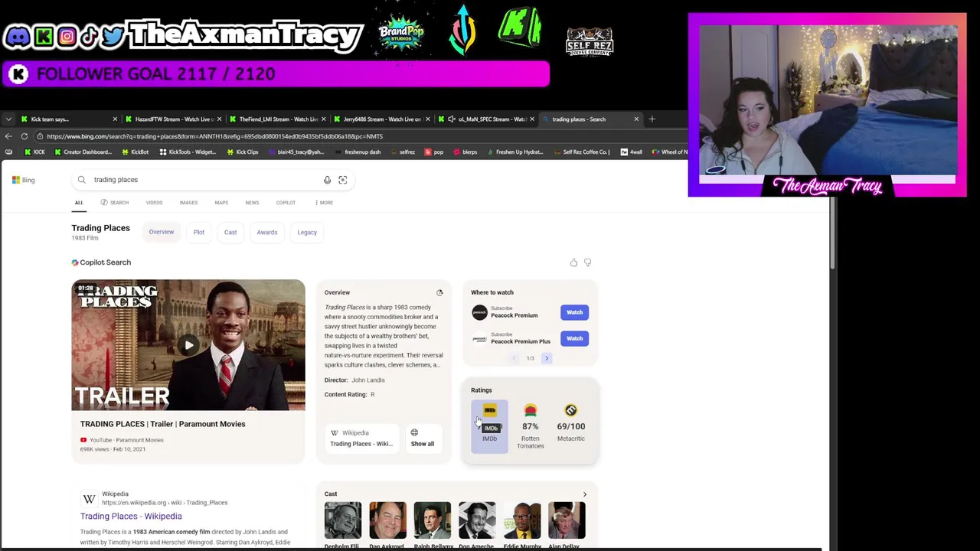Give Copilot Search a thumbs down

[x=587, y=262]
